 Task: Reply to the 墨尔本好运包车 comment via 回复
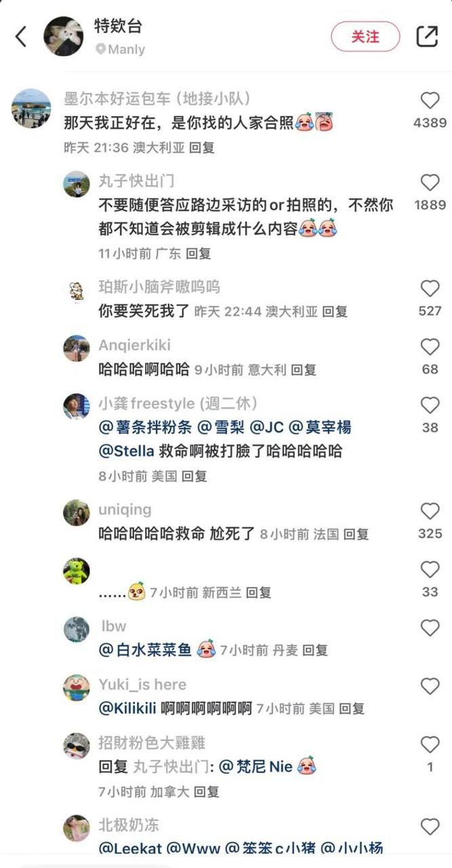[202, 147]
